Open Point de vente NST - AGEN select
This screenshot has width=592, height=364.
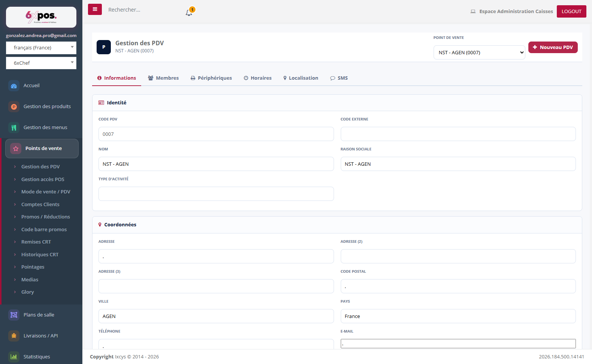click(479, 53)
